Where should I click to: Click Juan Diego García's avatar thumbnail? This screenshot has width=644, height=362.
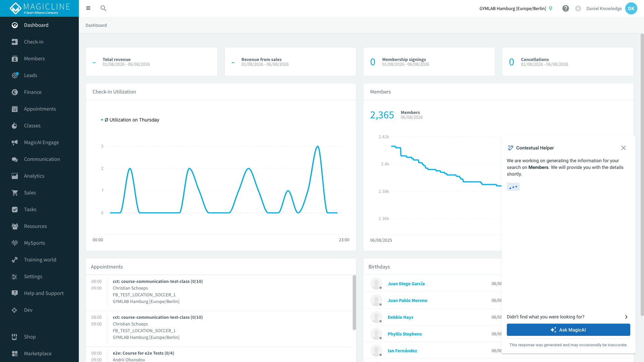tap(376, 284)
